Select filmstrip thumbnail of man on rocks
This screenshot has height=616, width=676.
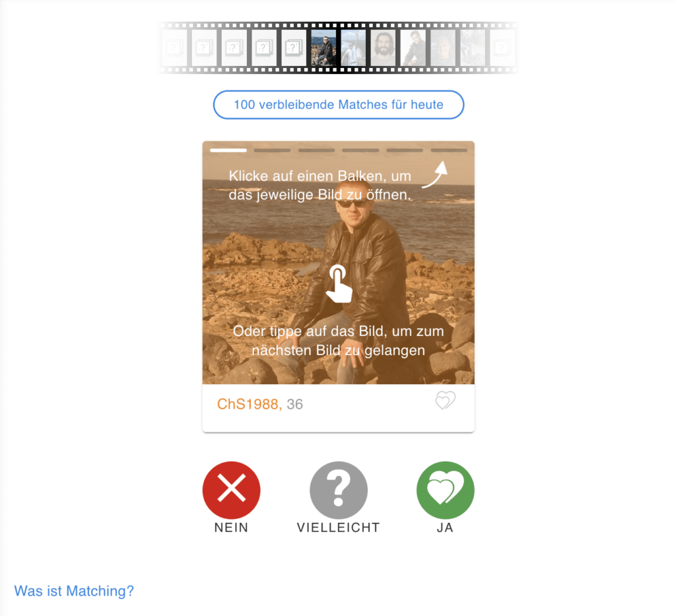[x=323, y=48]
